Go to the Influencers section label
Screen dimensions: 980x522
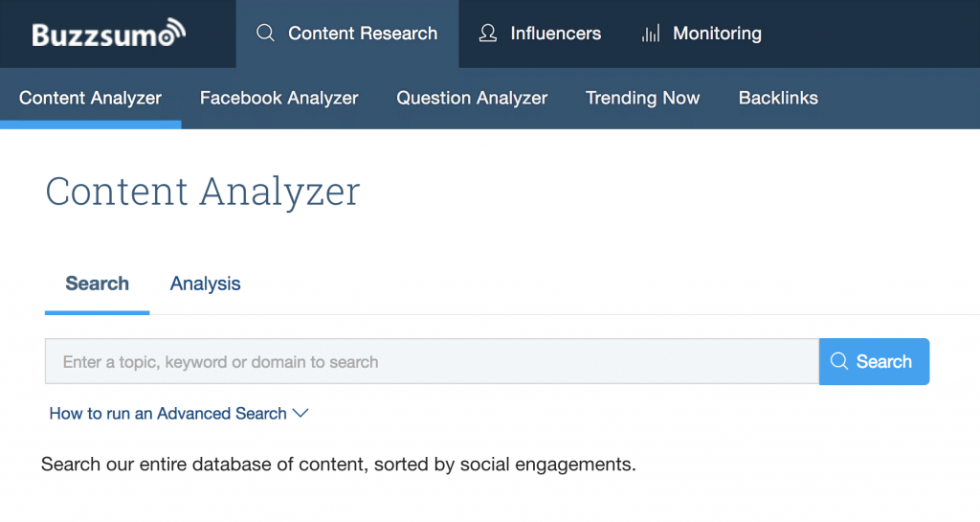point(556,34)
